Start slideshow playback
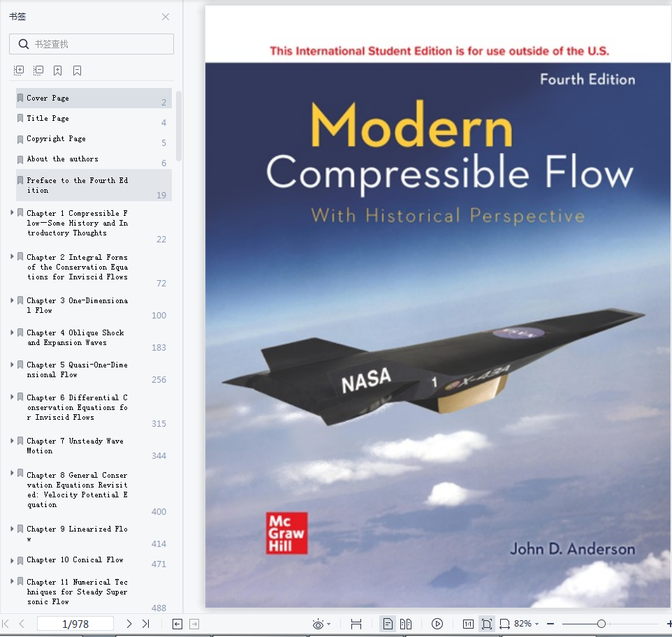672x637 pixels. (437, 624)
